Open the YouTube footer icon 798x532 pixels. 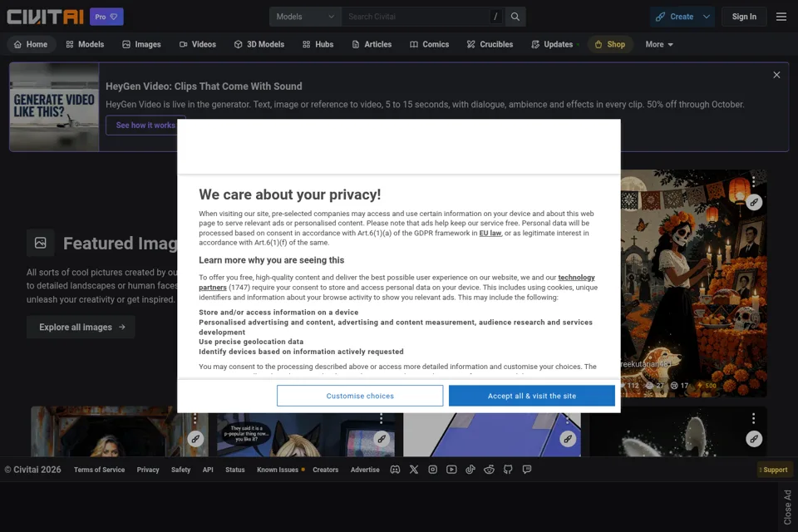[451, 470]
